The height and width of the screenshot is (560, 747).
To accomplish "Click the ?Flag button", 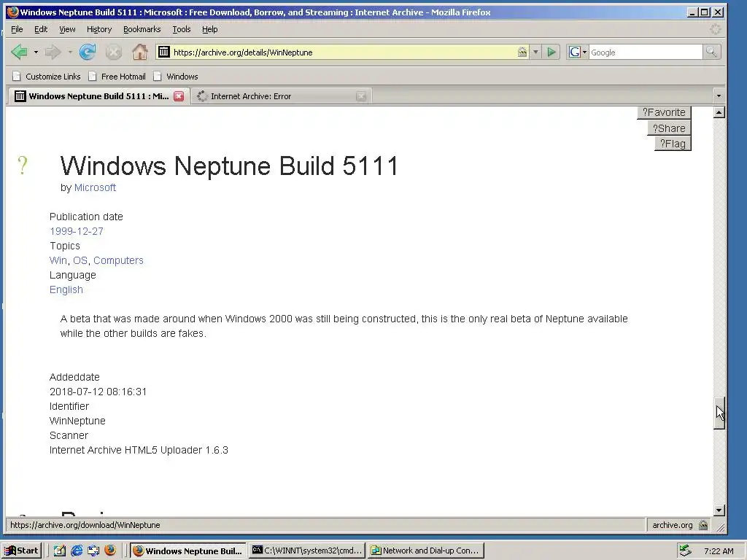I will (673, 144).
